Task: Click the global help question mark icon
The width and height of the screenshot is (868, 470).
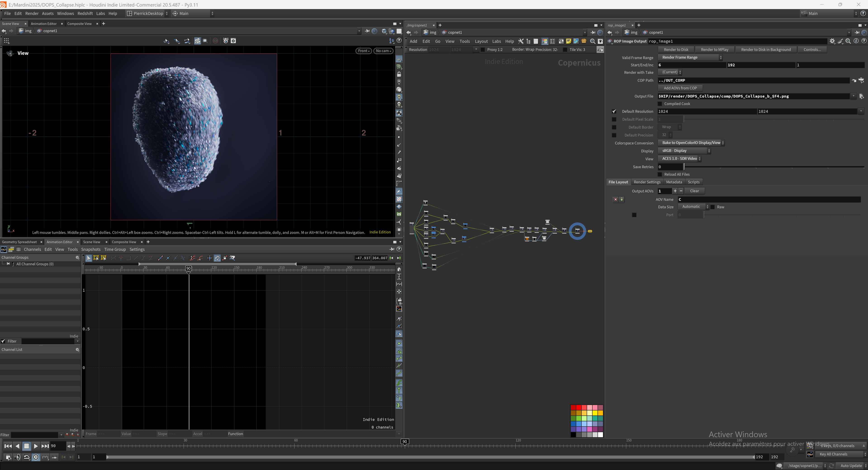Action: (x=863, y=14)
